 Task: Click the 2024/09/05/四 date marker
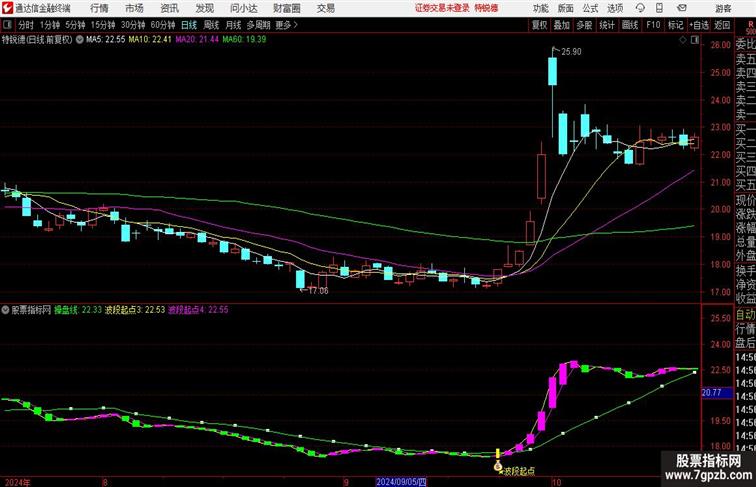[x=401, y=482]
